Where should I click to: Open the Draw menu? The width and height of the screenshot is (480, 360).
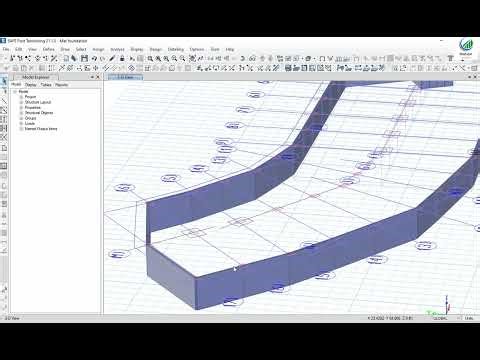[x=65, y=49]
